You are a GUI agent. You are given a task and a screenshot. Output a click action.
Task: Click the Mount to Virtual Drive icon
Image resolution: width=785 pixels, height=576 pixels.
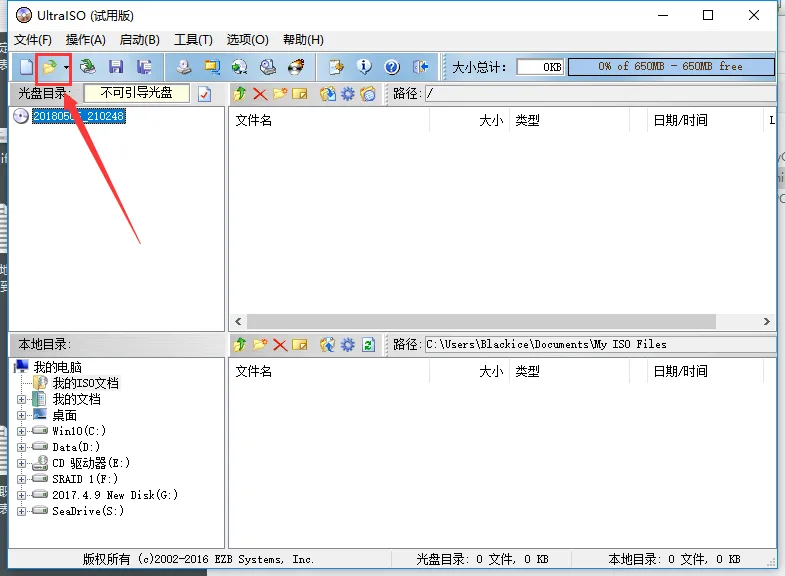point(268,67)
